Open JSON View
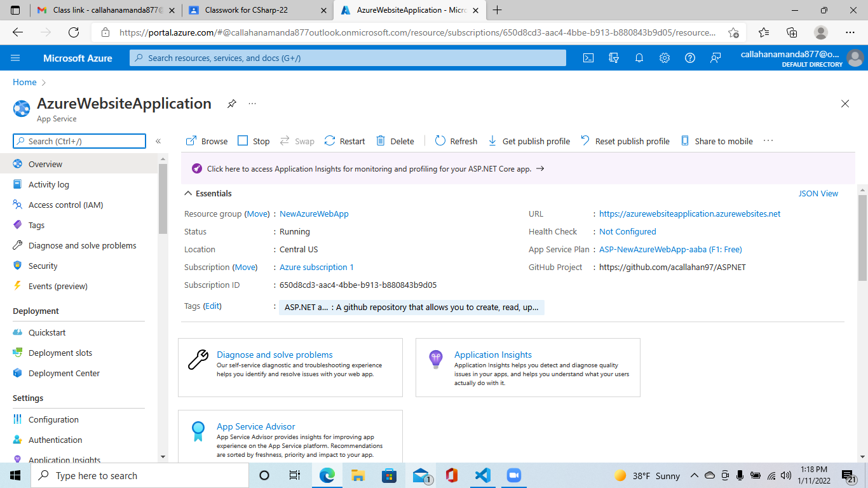 [x=818, y=193]
